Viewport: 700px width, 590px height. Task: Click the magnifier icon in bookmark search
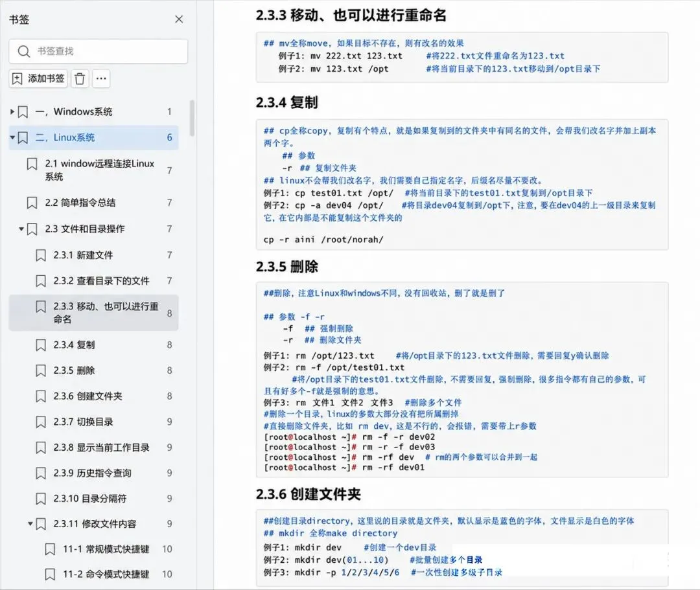24,51
